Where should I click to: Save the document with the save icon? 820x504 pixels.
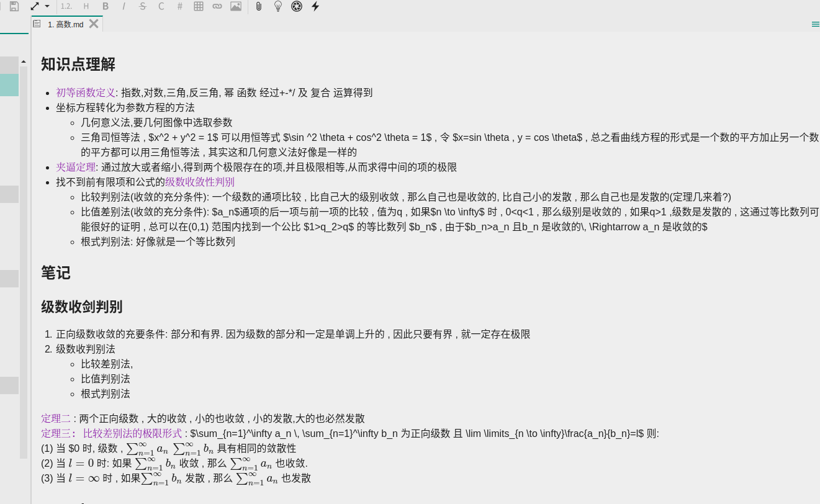14,6
